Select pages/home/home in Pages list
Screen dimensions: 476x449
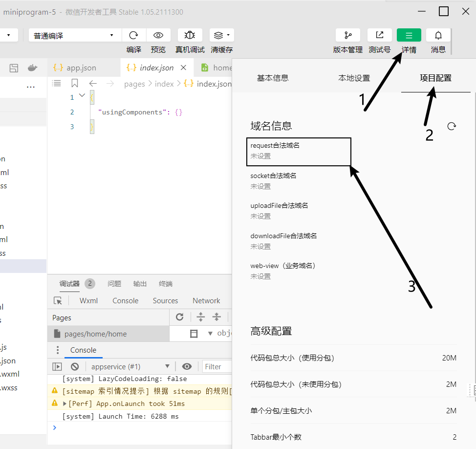point(108,334)
